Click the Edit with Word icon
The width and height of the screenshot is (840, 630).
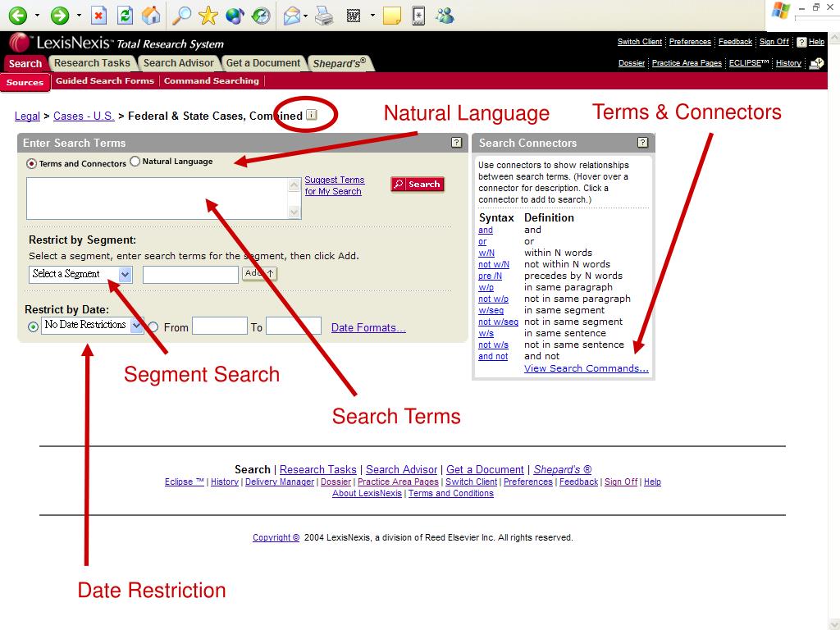[x=354, y=16]
